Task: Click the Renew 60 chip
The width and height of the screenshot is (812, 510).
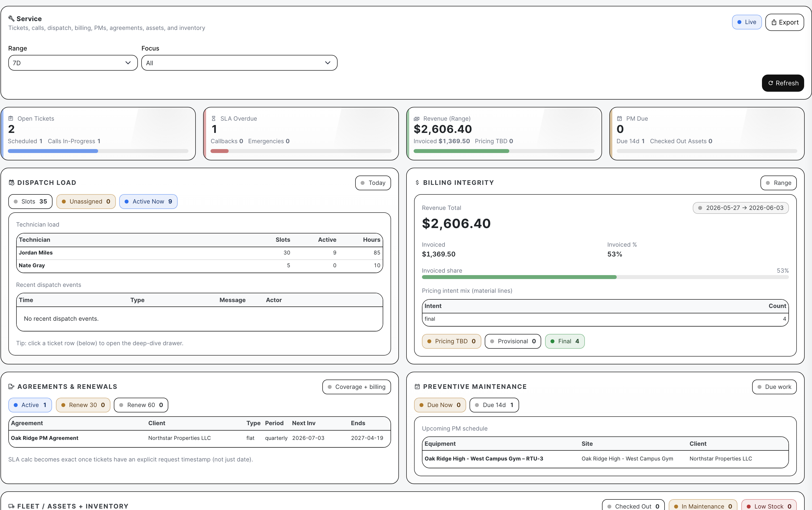Action: pyautogui.click(x=141, y=405)
